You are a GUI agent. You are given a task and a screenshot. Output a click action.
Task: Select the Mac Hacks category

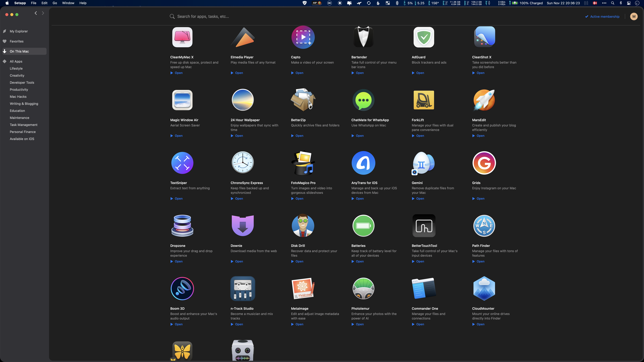(x=18, y=97)
